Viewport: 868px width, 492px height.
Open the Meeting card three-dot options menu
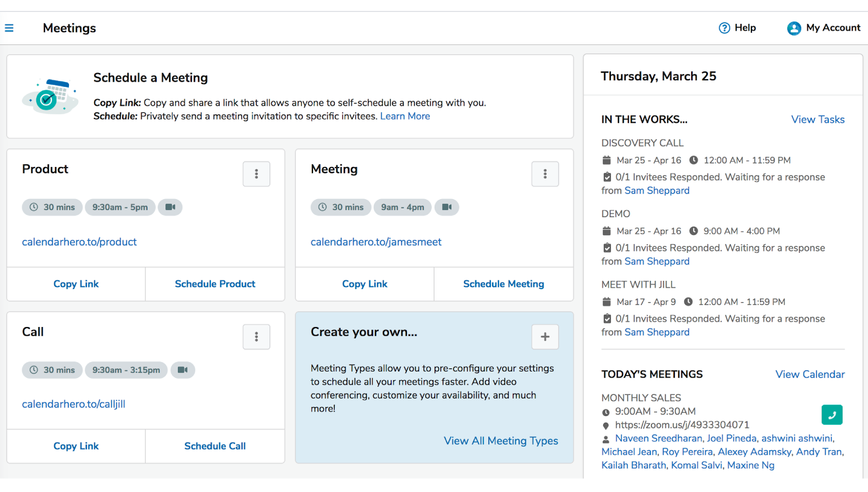(545, 174)
